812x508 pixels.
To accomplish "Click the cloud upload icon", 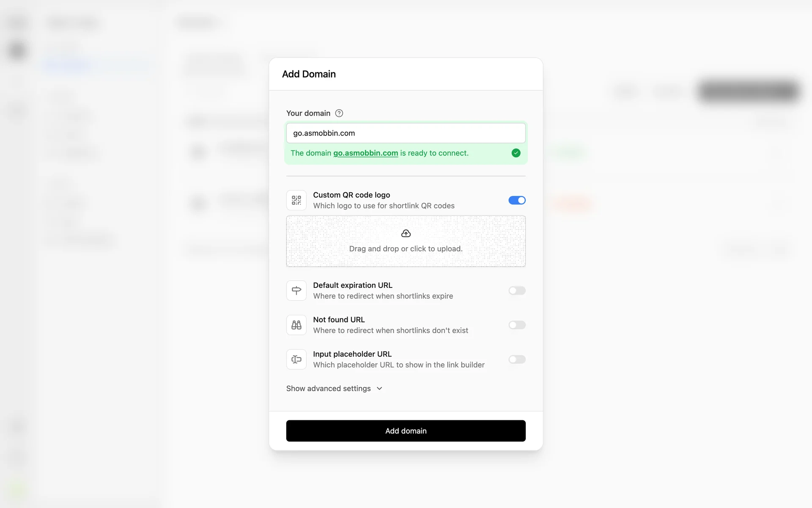I will click(406, 233).
